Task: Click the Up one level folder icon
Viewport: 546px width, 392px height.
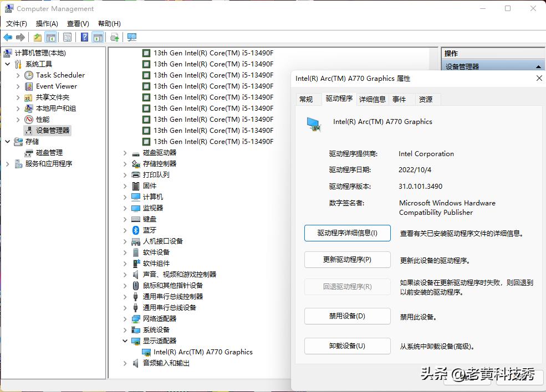Action: point(37,38)
